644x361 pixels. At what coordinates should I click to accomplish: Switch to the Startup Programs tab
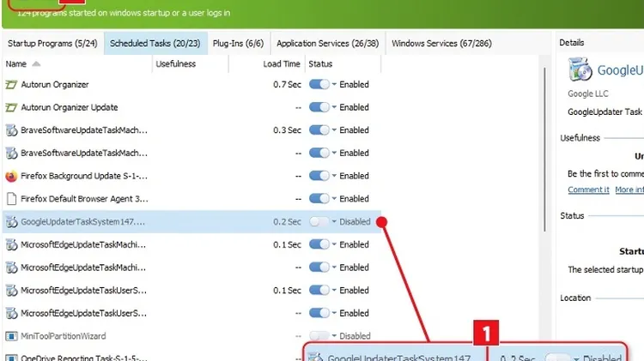51,43
